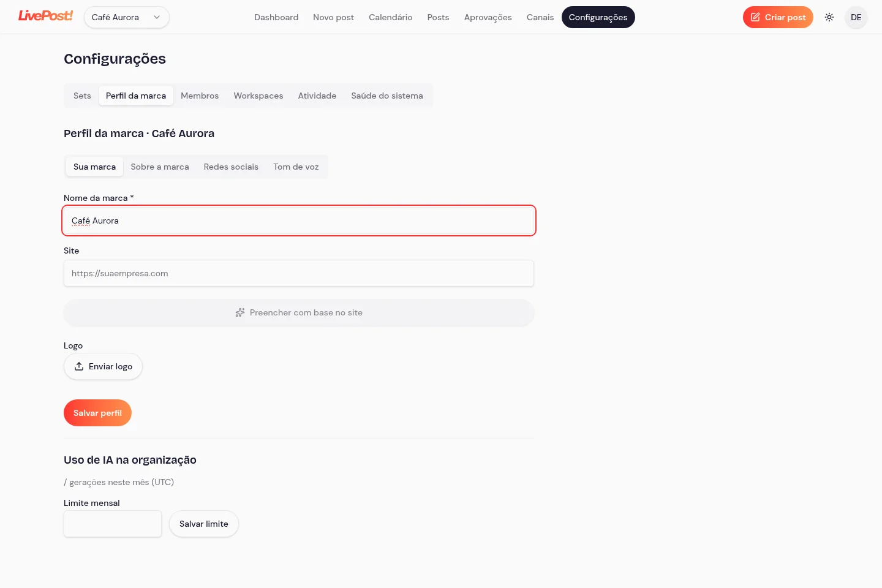Click Preencher com base no site
Viewport: 882px width, 588px height.
click(x=299, y=312)
